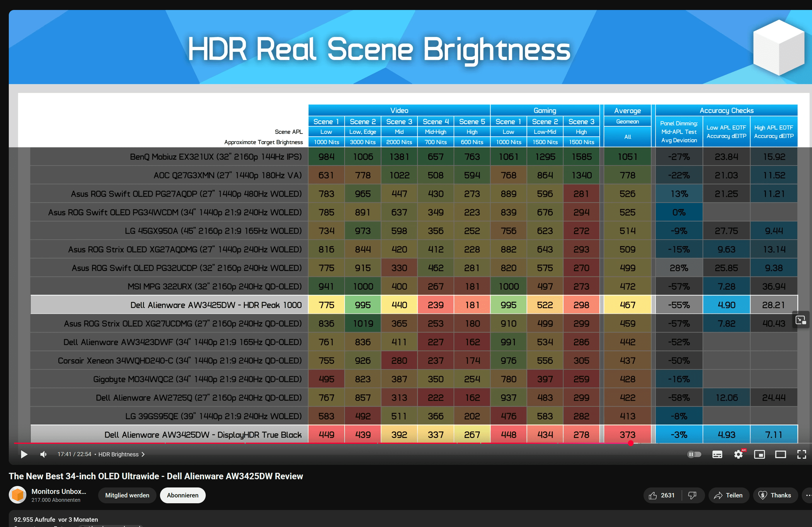
Task: Enable theater mode view
Action: pyautogui.click(x=780, y=454)
